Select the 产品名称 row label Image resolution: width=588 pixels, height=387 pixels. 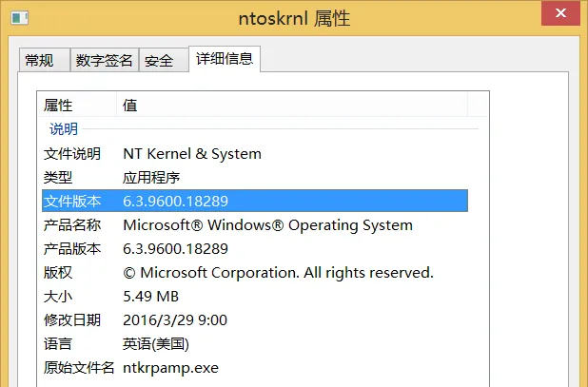point(72,225)
